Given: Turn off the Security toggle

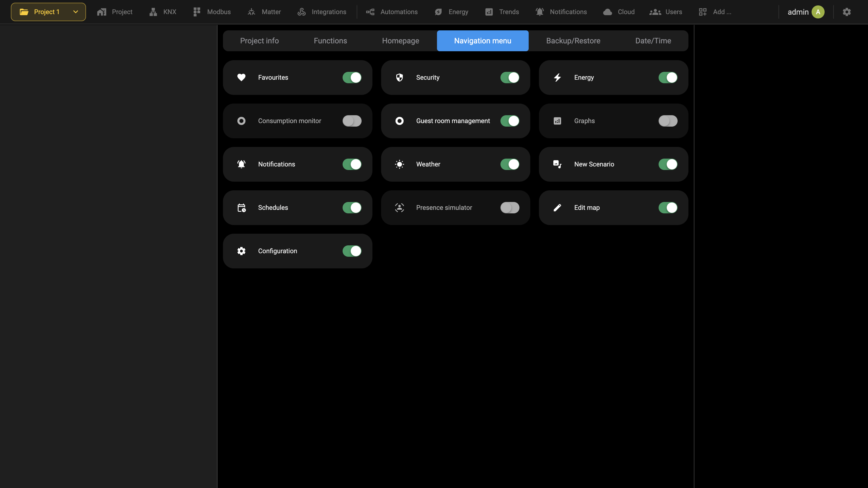Looking at the screenshot, I should coord(510,78).
